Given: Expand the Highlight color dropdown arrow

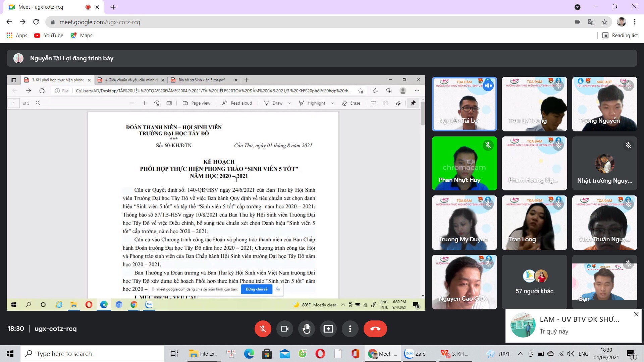Looking at the screenshot, I should [332, 103].
